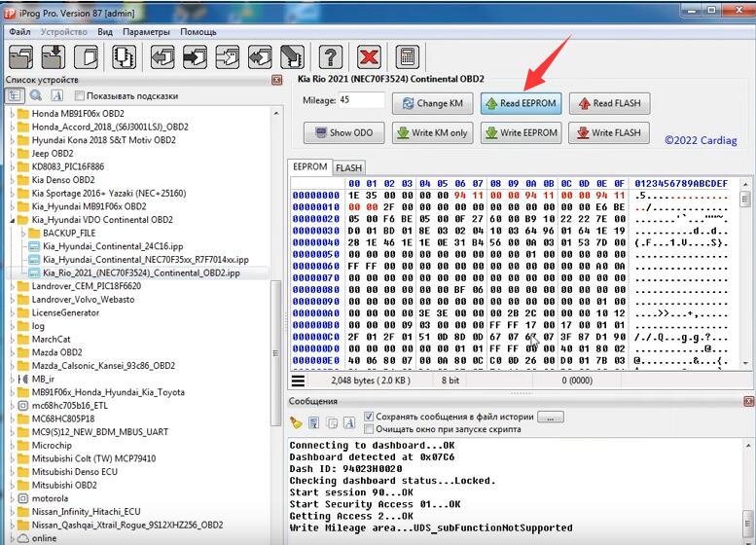Click the open file folder toolbar icon
The image size is (756, 545).
click(x=20, y=57)
